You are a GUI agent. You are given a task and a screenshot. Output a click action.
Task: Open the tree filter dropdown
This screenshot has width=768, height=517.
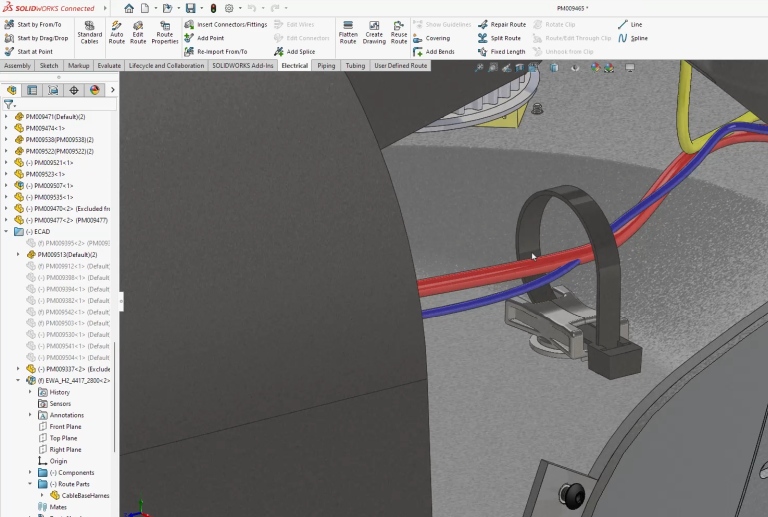10,104
